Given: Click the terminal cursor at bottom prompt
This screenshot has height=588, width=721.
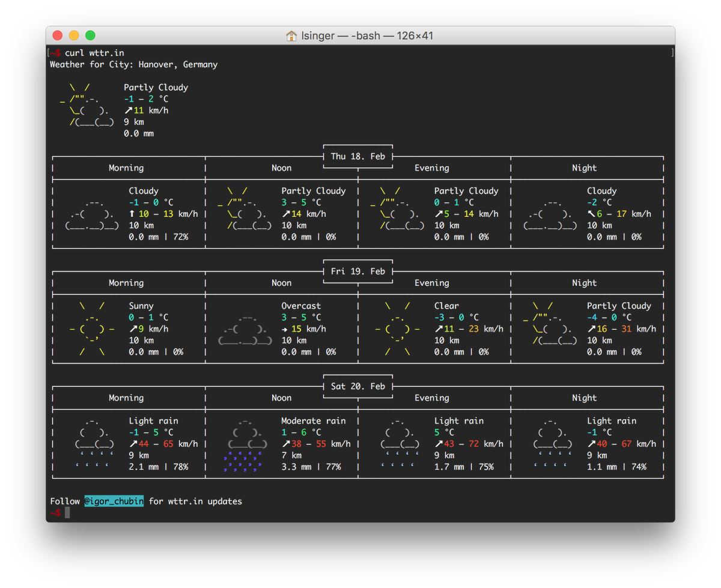Looking at the screenshot, I should click(x=67, y=512).
